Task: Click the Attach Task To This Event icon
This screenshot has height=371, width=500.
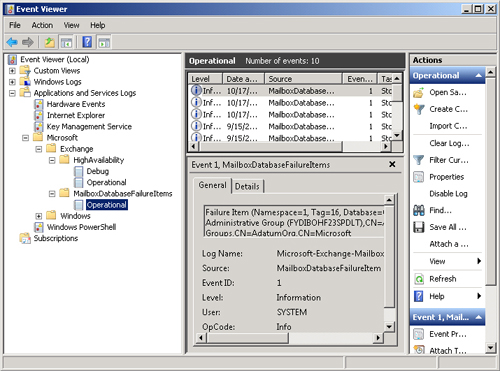Action: 419,350
